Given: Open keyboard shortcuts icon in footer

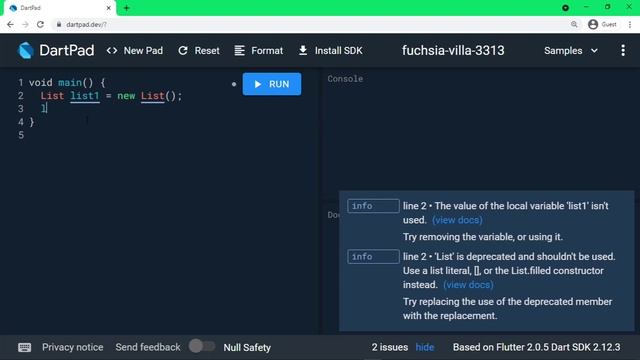Looking at the screenshot, I should pos(24,347).
